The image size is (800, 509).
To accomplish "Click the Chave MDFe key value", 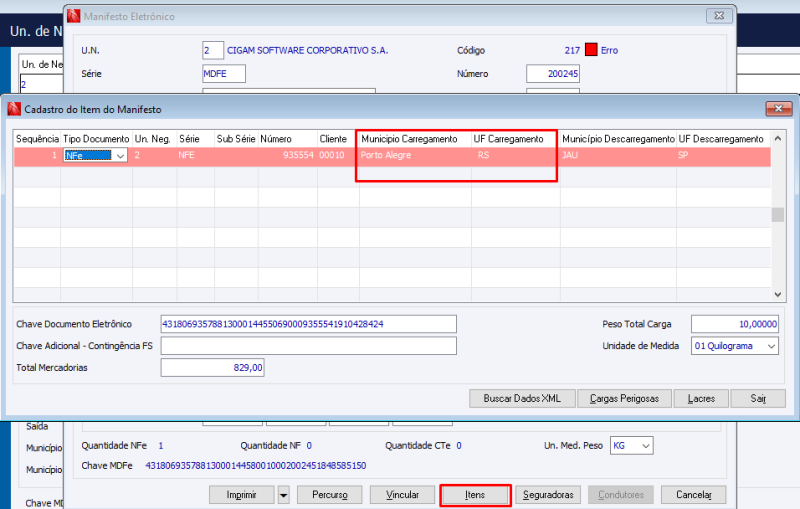I will pyautogui.click(x=256, y=466).
